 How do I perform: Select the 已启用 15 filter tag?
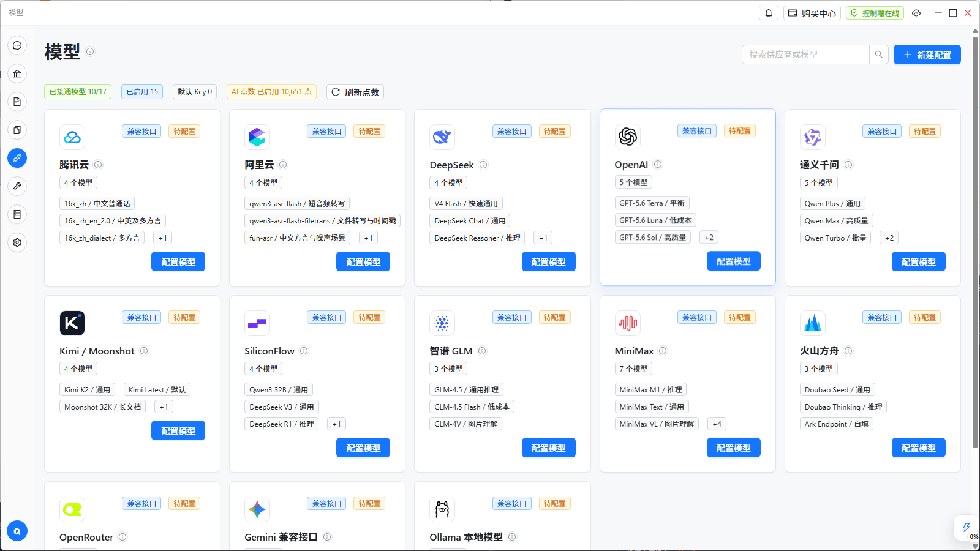pos(142,92)
